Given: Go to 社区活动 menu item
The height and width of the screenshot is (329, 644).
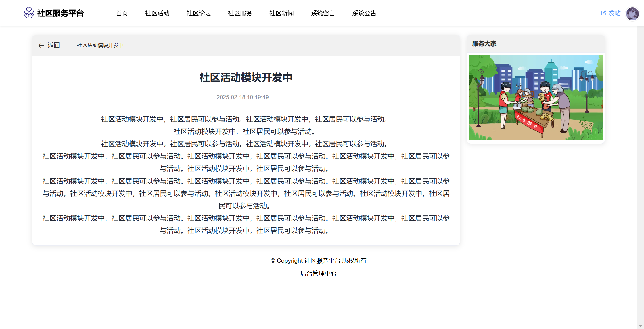Looking at the screenshot, I should [x=157, y=13].
